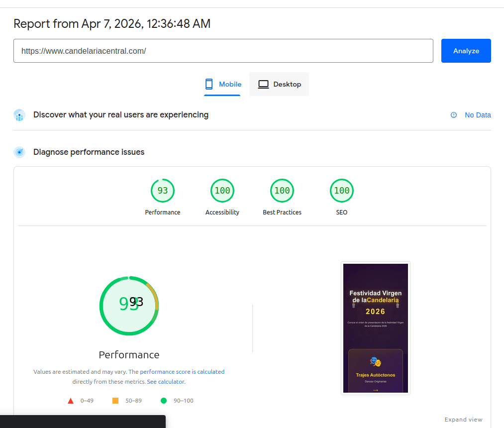Click the blue field-data icon beside real users heading
Screen dimensions: 504x428
coord(19,115)
